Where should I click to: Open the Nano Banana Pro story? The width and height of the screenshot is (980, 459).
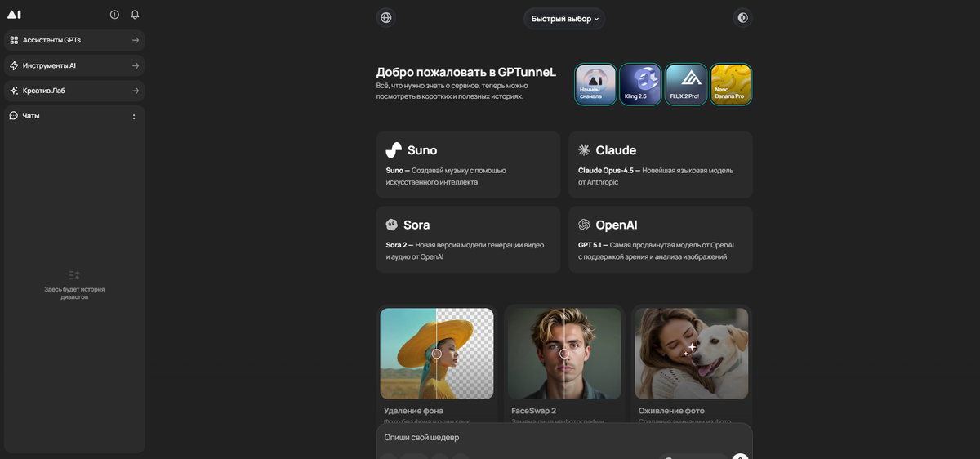(x=731, y=85)
